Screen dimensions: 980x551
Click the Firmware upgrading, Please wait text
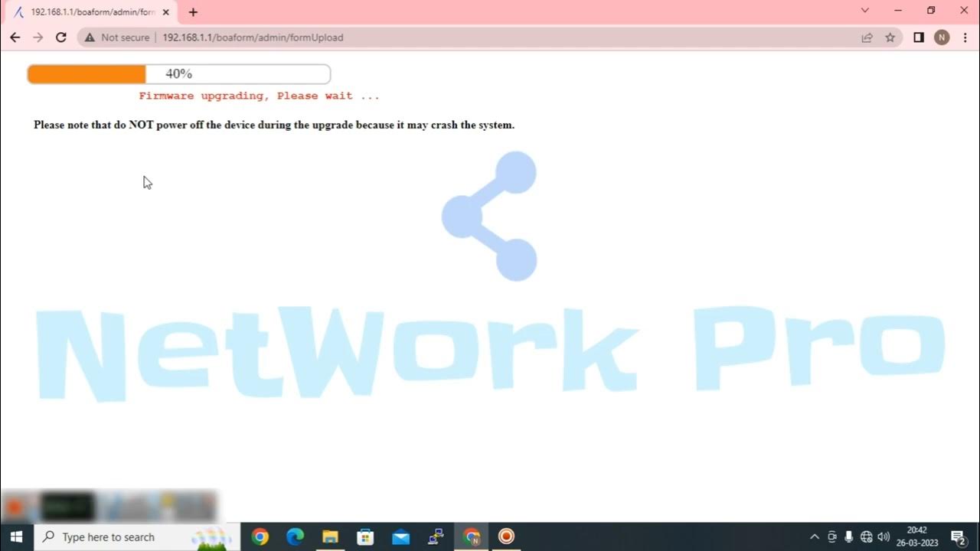click(259, 96)
